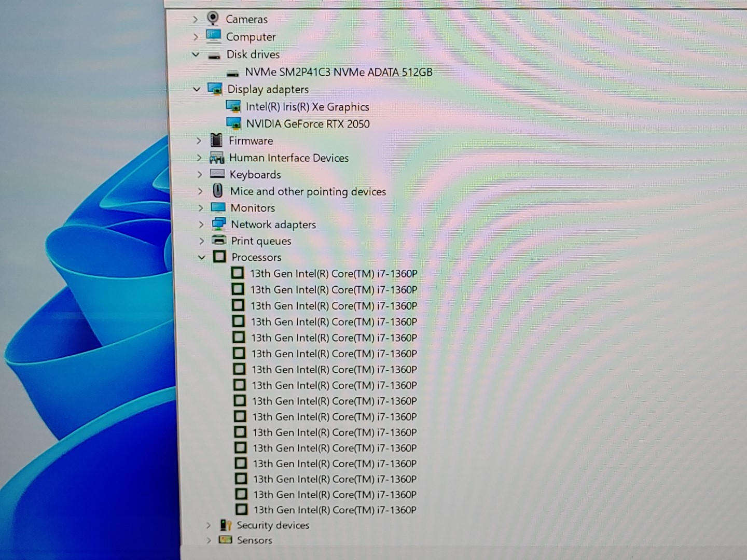Select the first i7-1360P processor entry
The height and width of the screenshot is (560, 747).
[334, 273]
